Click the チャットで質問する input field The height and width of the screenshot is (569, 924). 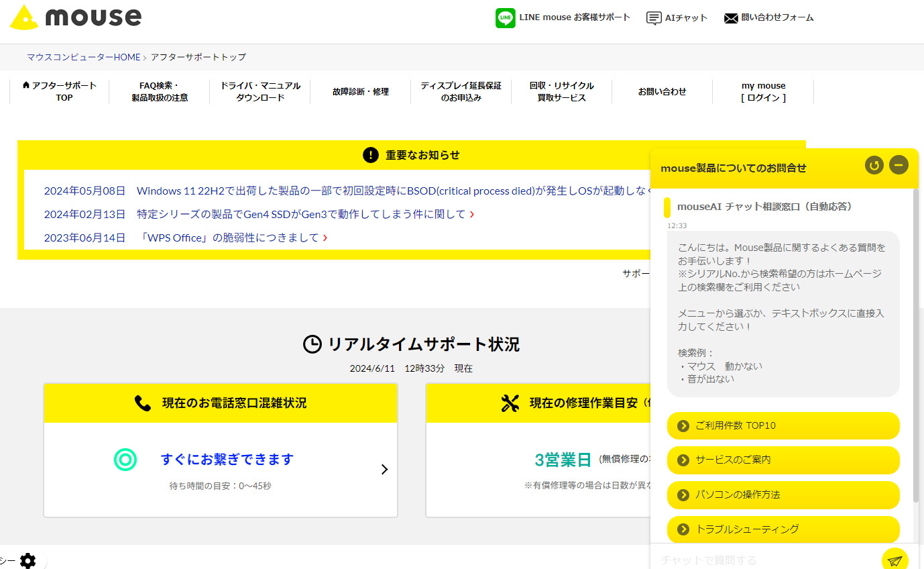point(758,559)
